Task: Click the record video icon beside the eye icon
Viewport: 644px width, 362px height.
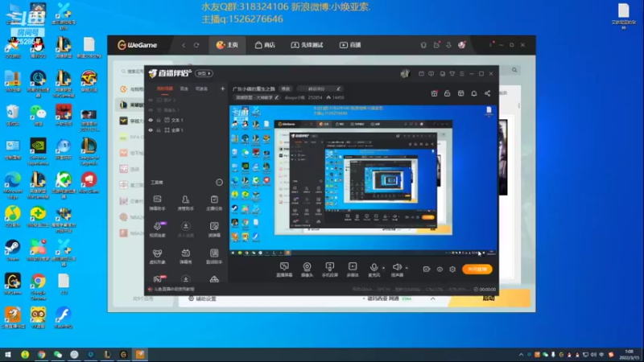Action: pyautogui.click(x=427, y=269)
